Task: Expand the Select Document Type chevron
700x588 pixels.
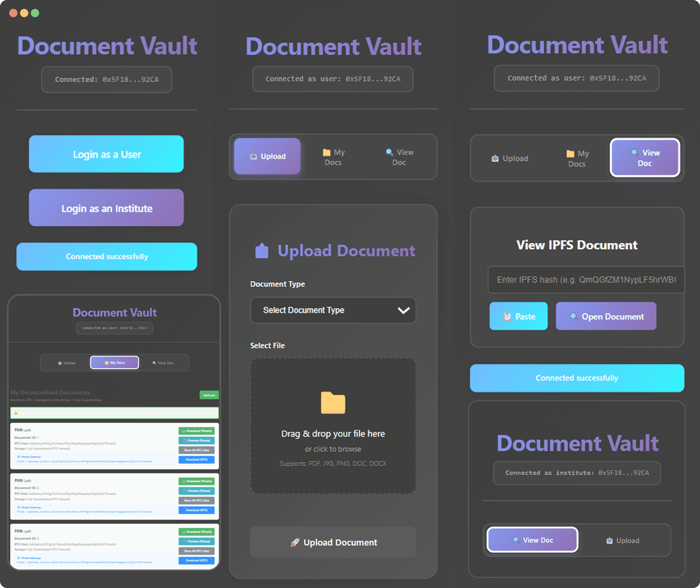Action: click(x=403, y=310)
